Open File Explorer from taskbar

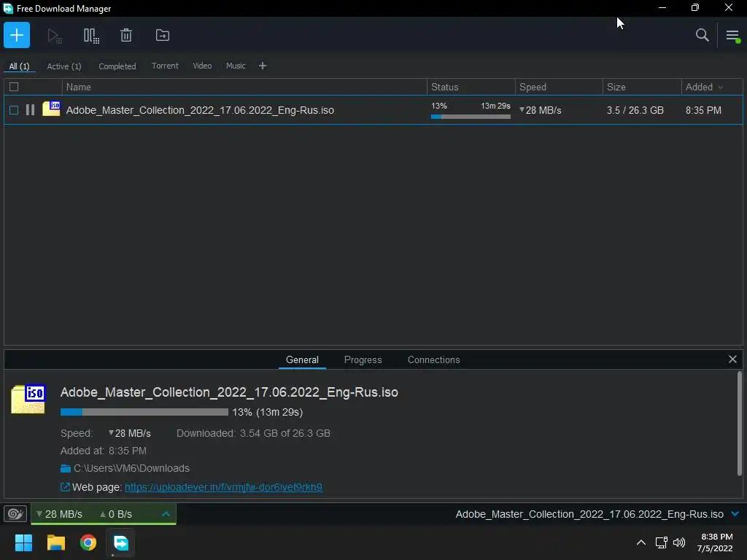[55, 542]
